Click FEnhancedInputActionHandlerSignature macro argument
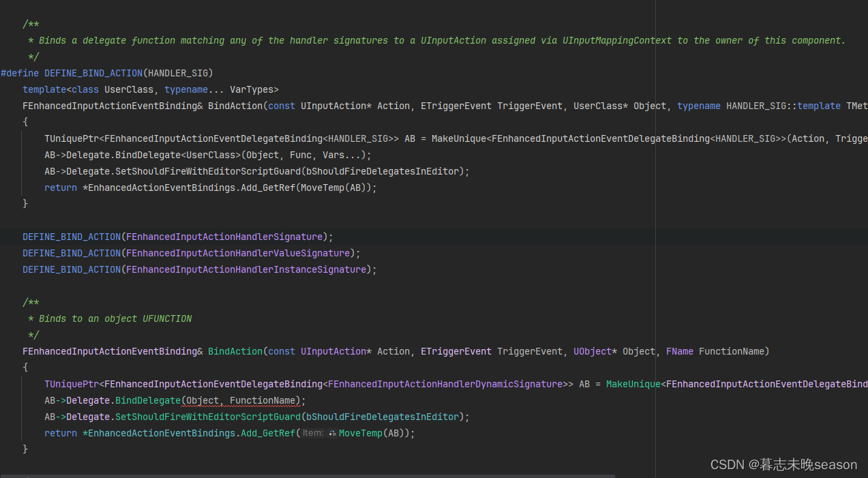868x478 pixels. (224, 237)
